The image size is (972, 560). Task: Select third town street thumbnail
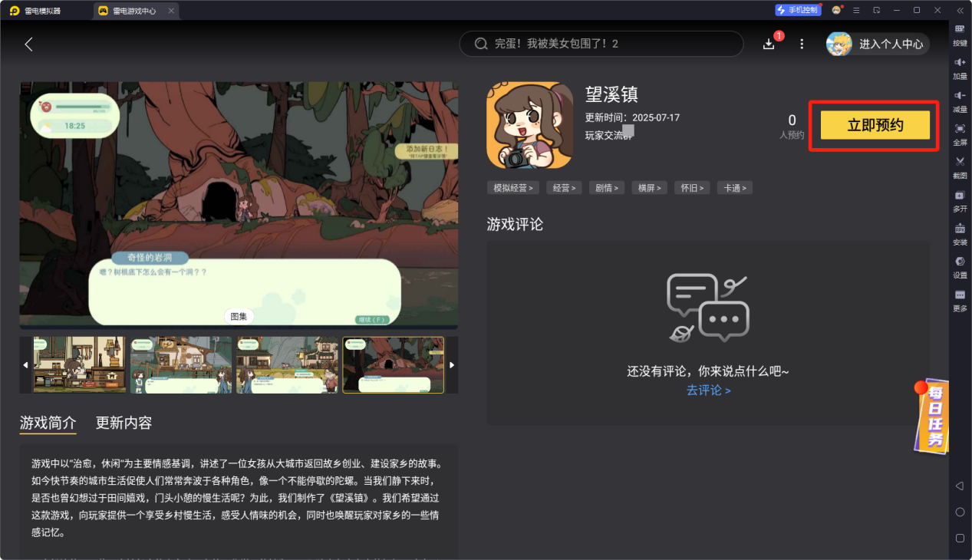(287, 365)
